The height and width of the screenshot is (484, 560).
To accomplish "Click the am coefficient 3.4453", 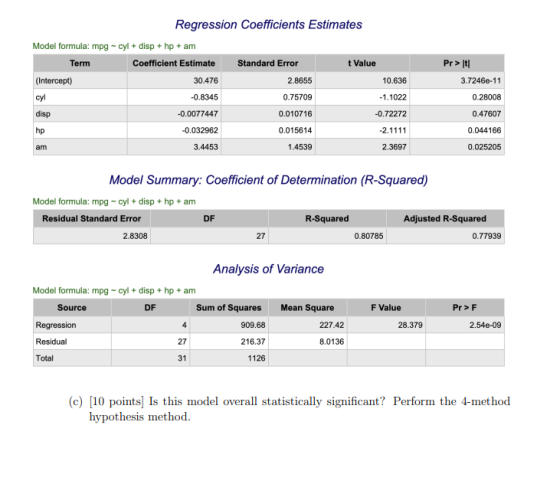I will pos(206,147).
